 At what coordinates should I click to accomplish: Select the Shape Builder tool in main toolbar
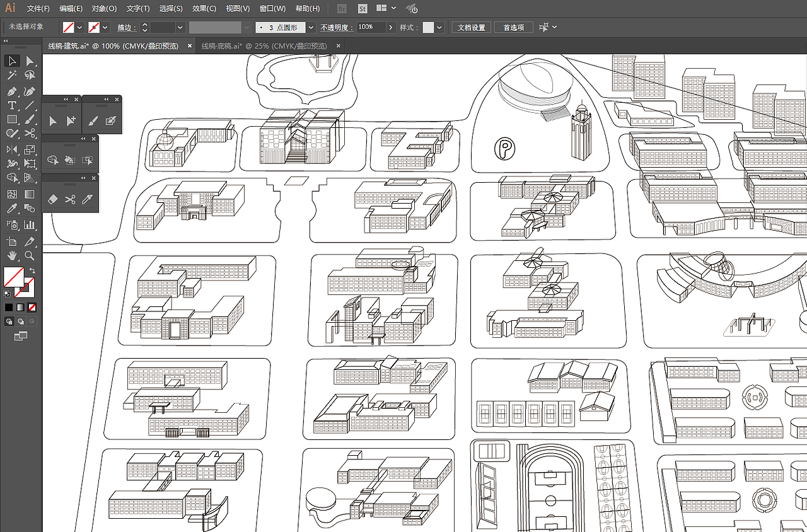coord(12,177)
